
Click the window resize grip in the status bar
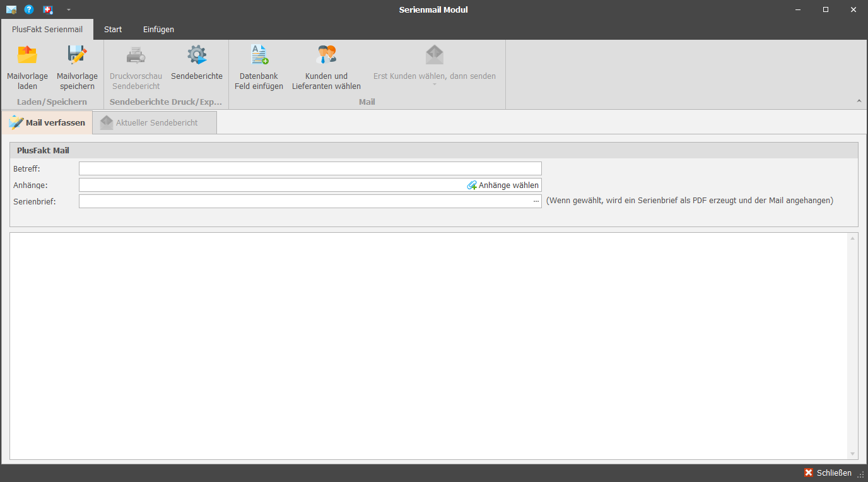pyautogui.click(x=861, y=474)
